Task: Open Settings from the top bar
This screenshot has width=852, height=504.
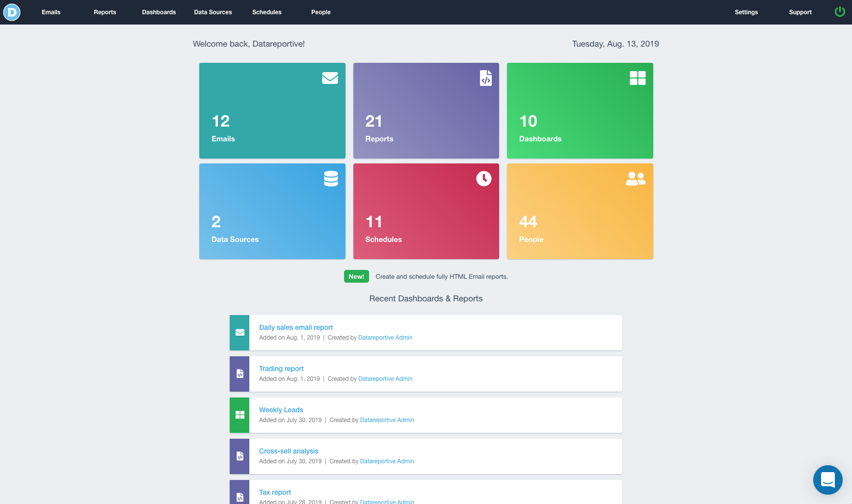Action: click(746, 12)
